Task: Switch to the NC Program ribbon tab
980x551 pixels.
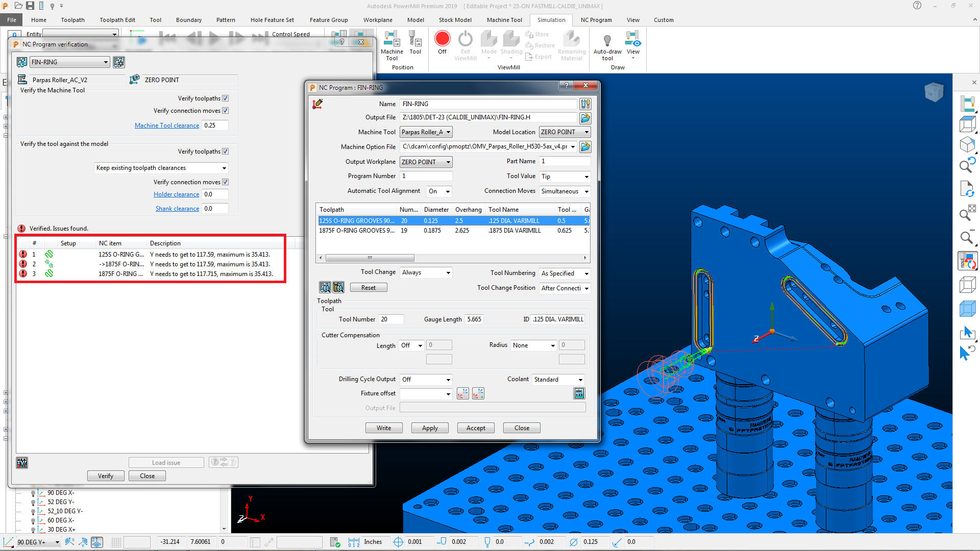Action: pos(596,20)
